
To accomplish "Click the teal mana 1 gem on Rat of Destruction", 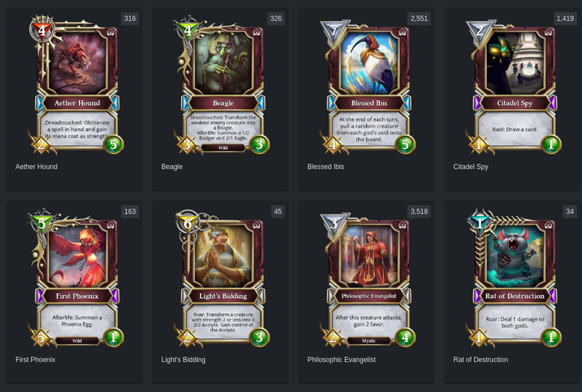I will pyautogui.click(x=479, y=223).
